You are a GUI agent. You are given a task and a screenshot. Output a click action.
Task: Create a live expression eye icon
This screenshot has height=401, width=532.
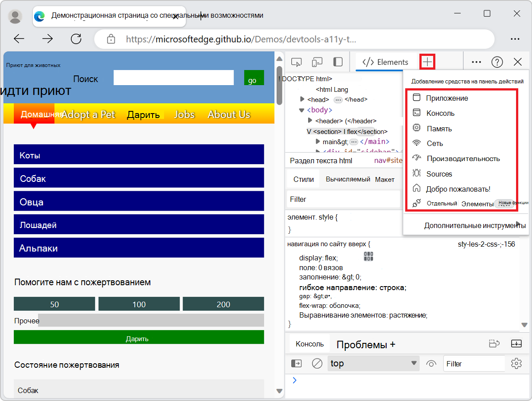[431, 363]
